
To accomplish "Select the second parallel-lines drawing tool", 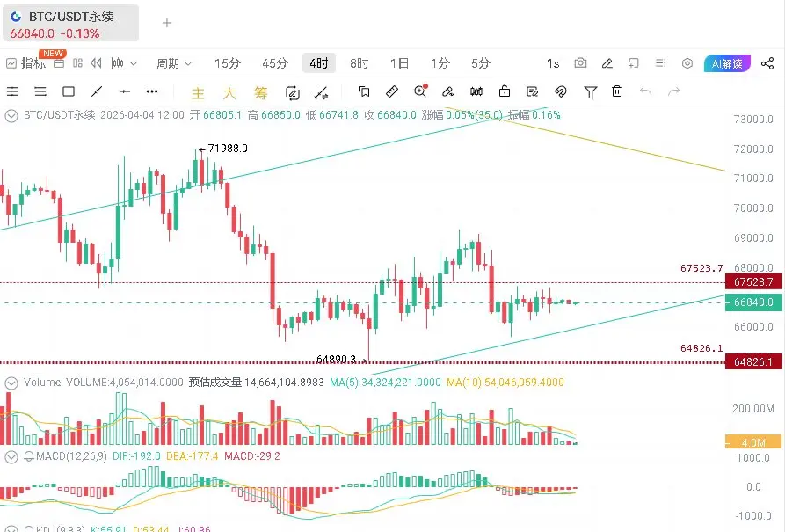I will 40,91.
